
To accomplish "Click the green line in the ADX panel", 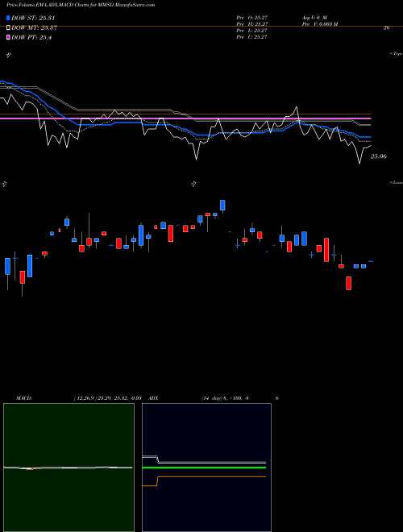I will pyautogui.click(x=204, y=468).
